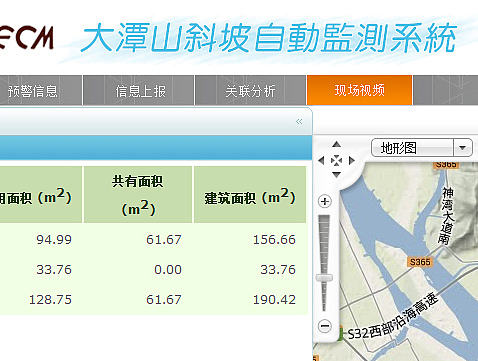The height and width of the screenshot is (361, 478).
Task: Click the S32西部沿海高速 road label on map
Action: (x=393, y=317)
